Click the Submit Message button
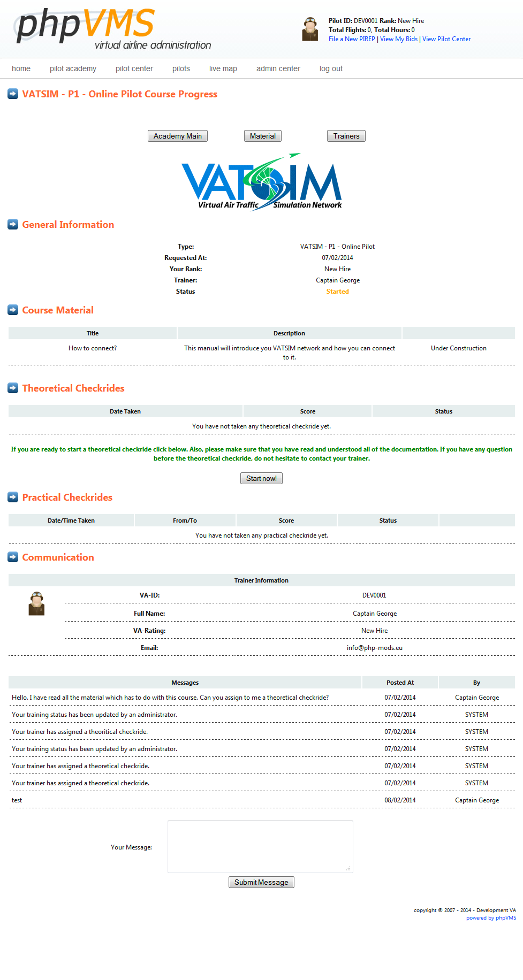The height and width of the screenshot is (980, 523). pos(261,883)
